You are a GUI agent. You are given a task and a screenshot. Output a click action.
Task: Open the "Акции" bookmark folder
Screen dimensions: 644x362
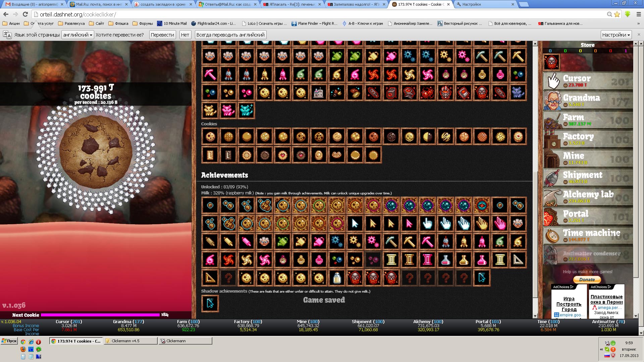pyautogui.click(x=11, y=23)
